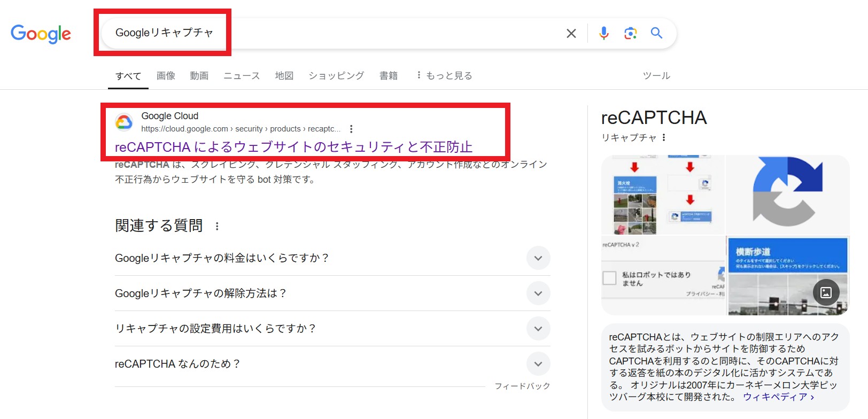The image size is (868, 419).
Task: Expand question reCAPTCHA なんのため
Action: point(538,364)
